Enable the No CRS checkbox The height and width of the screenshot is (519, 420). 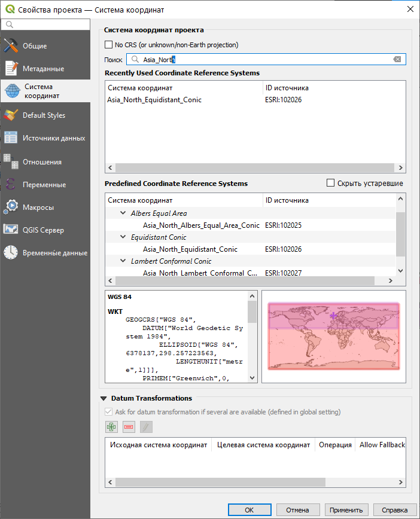[108, 45]
